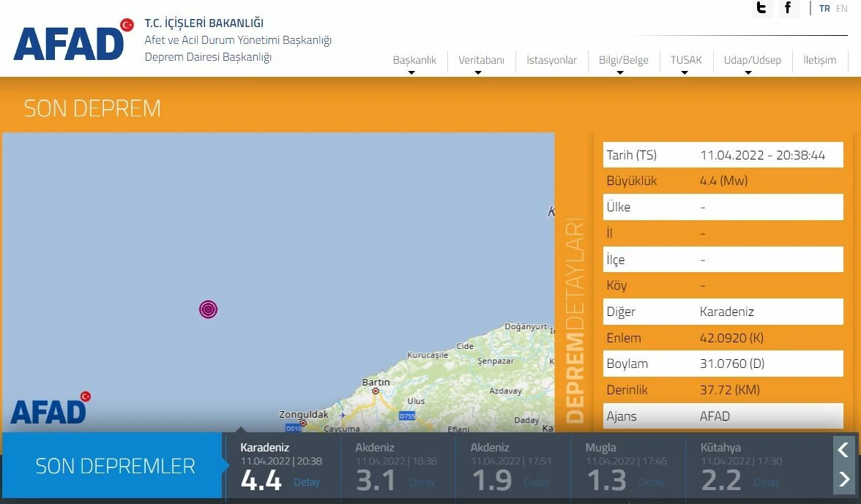The height and width of the screenshot is (504, 861).
Task: Open Detay link for Kütahya 2.2 earthquake
Action: pyautogui.click(x=767, y=482)
